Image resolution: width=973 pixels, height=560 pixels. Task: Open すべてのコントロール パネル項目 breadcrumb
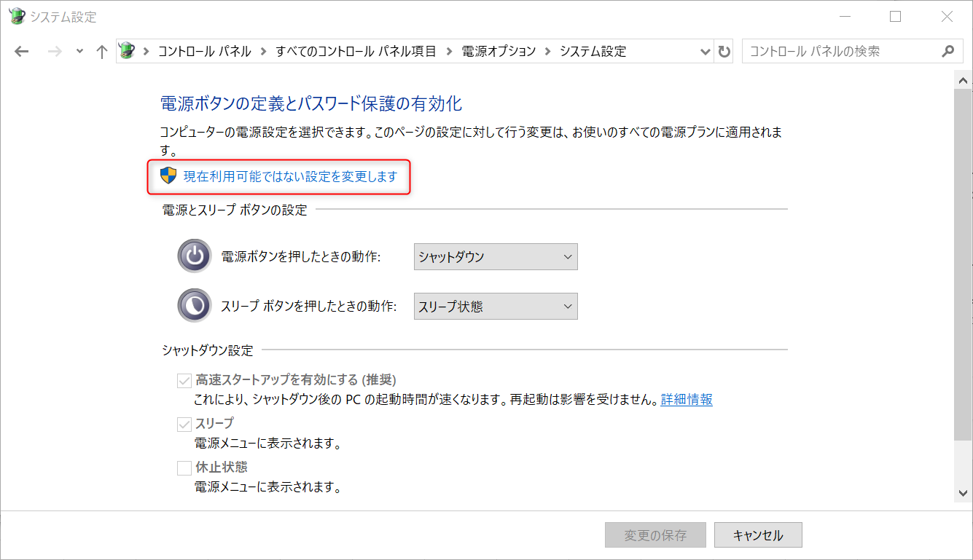(x=356, y=52)
